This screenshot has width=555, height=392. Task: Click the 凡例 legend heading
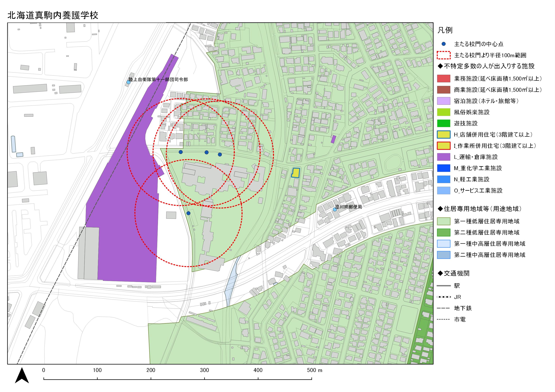pyautogui.click(x=445, y=30)
